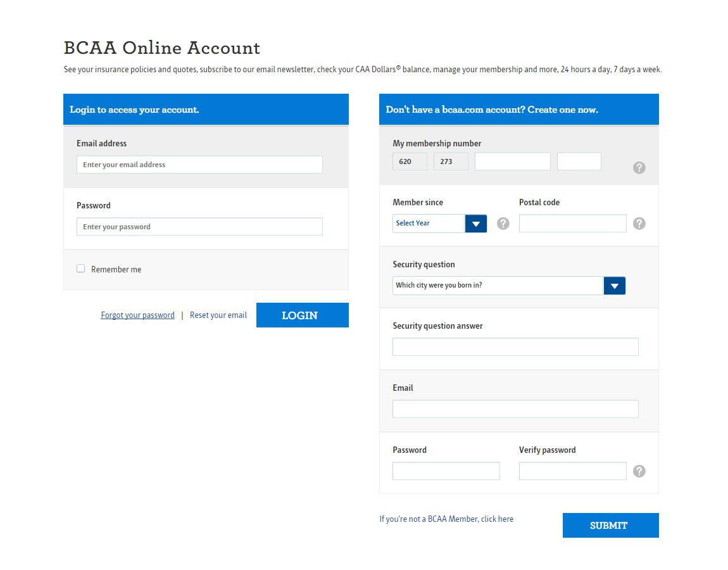Follow the Reset your email link

pos(218,315)
